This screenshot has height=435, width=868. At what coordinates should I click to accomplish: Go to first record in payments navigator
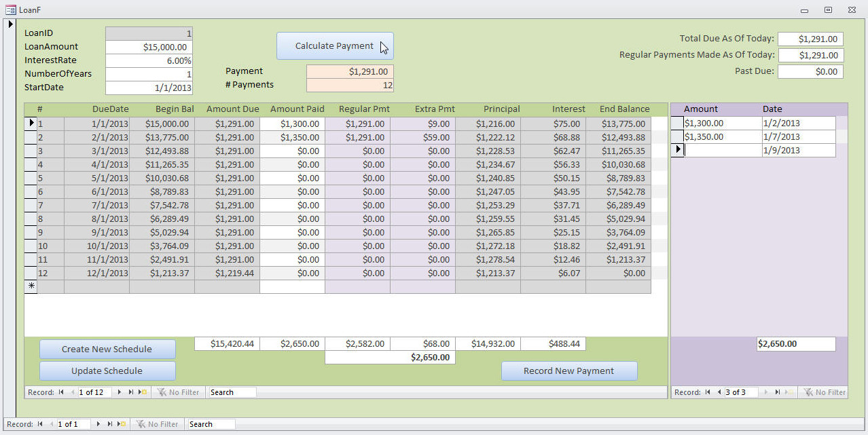pos(708,392)
